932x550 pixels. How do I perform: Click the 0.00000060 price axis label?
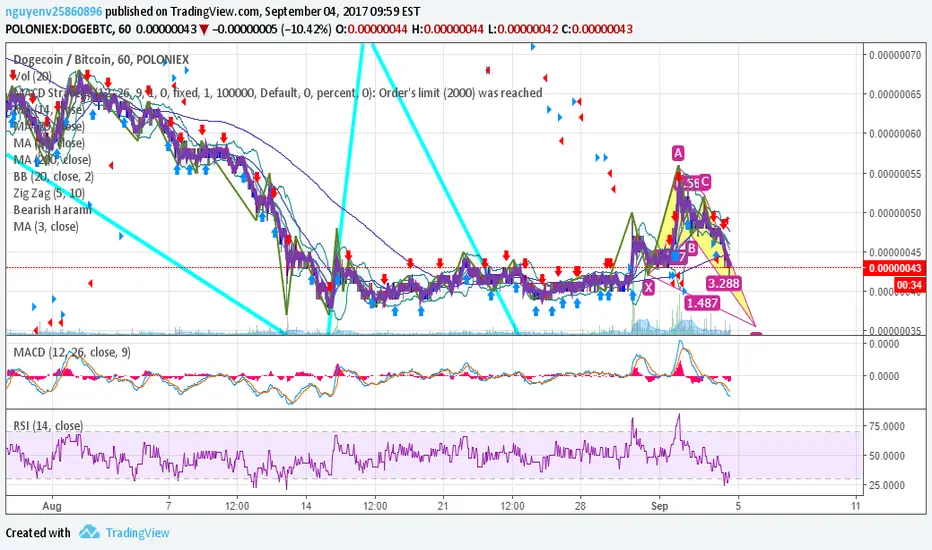click(895, 134)
